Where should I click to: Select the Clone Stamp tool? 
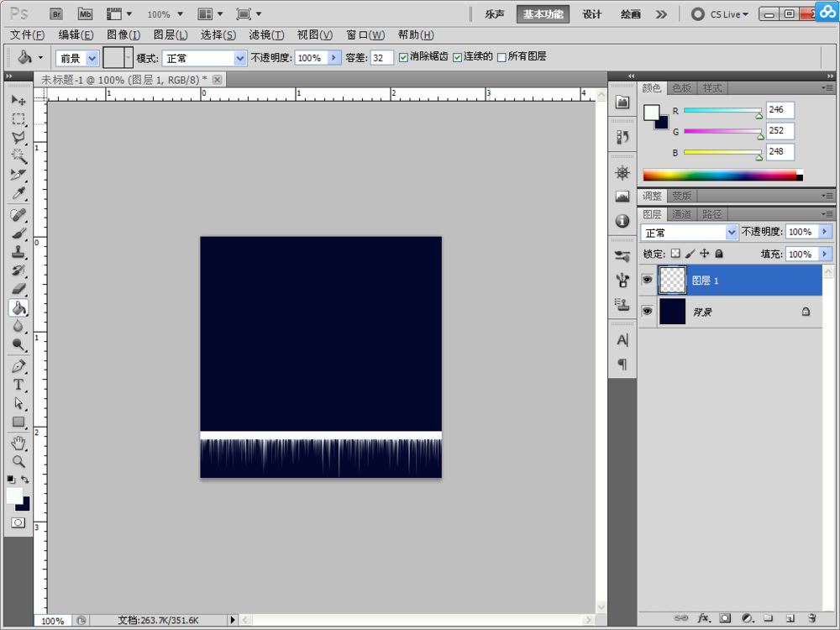(18, 252)
